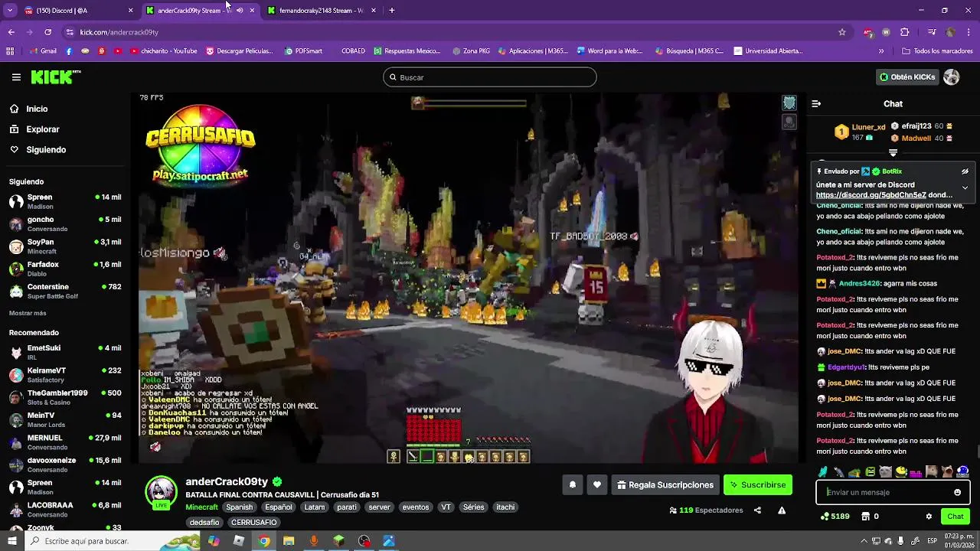Open the user profile avatar menu
This screenshot has height=551, width=980.
click(x=952, y=77)
